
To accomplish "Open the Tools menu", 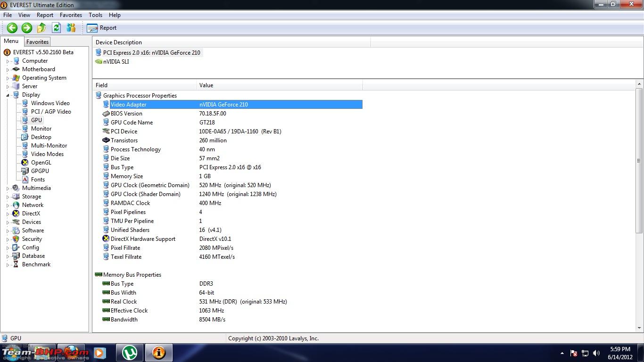I will pos(96,15).
